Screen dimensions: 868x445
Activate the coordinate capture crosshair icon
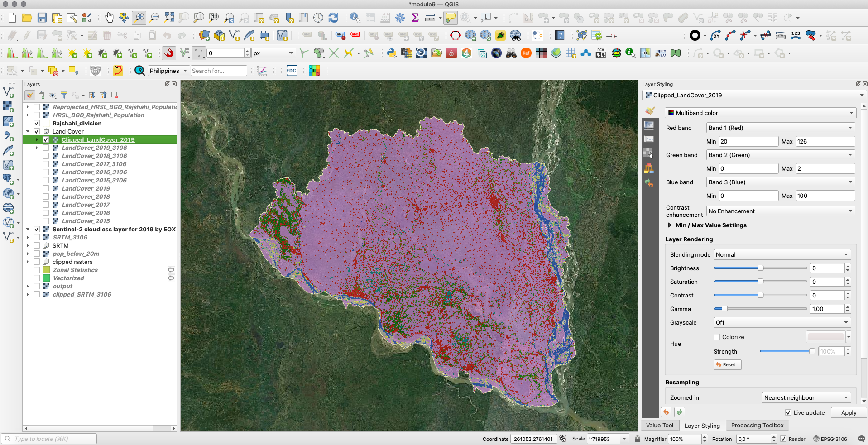612,35
